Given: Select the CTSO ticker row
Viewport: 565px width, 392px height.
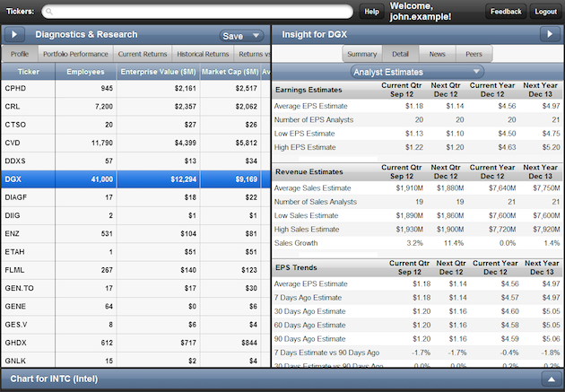Looking at the screenshot, I should (135, 125).
